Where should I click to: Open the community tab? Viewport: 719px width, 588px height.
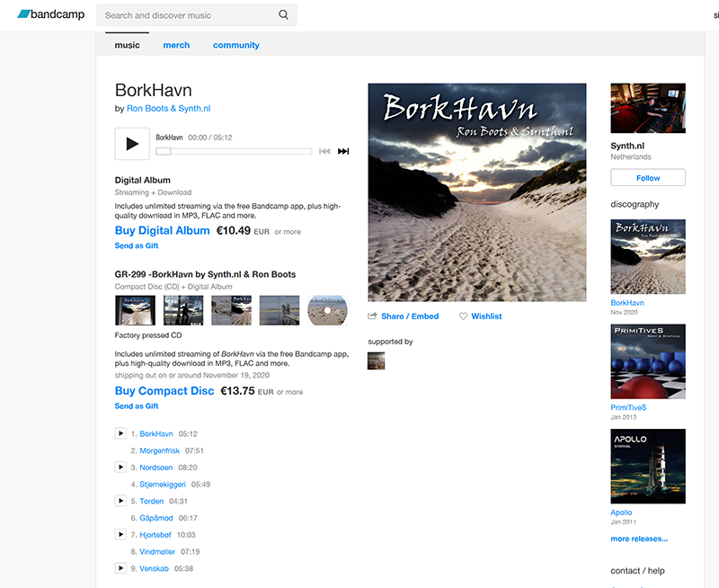tap(235, 45)
